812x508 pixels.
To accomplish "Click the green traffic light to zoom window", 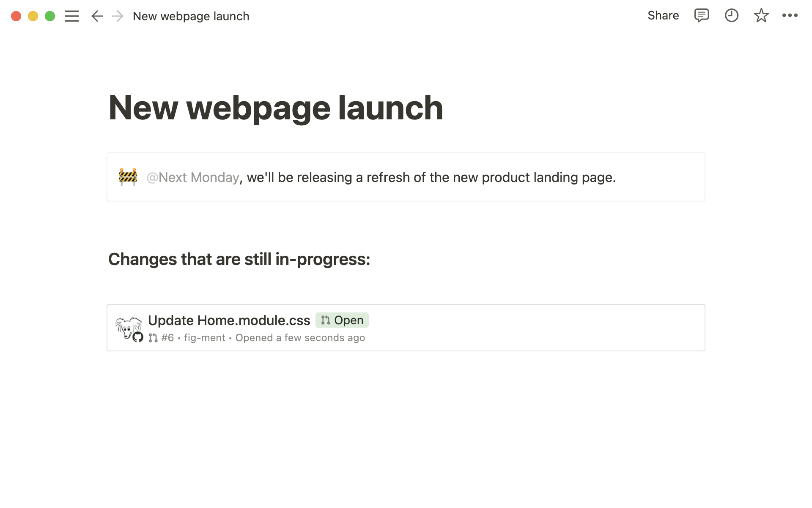I will 50,16.
